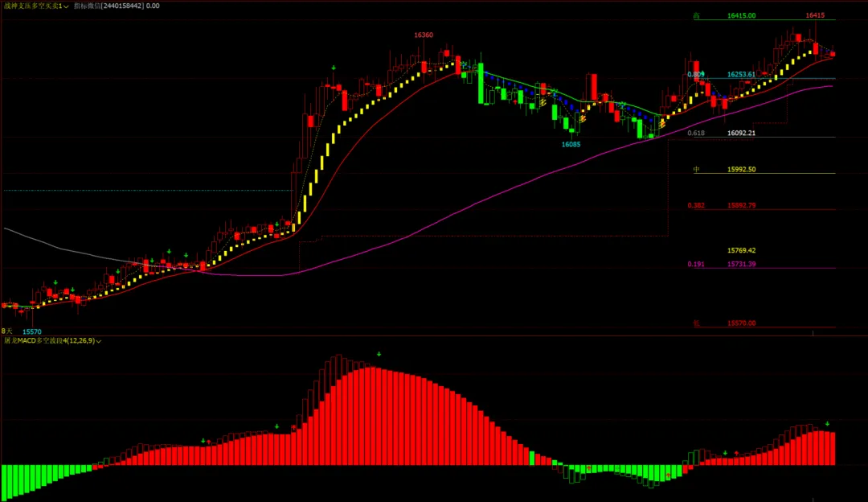Open the 屠龙MACD多空波段4 indicator dropdown arrow

99,341
